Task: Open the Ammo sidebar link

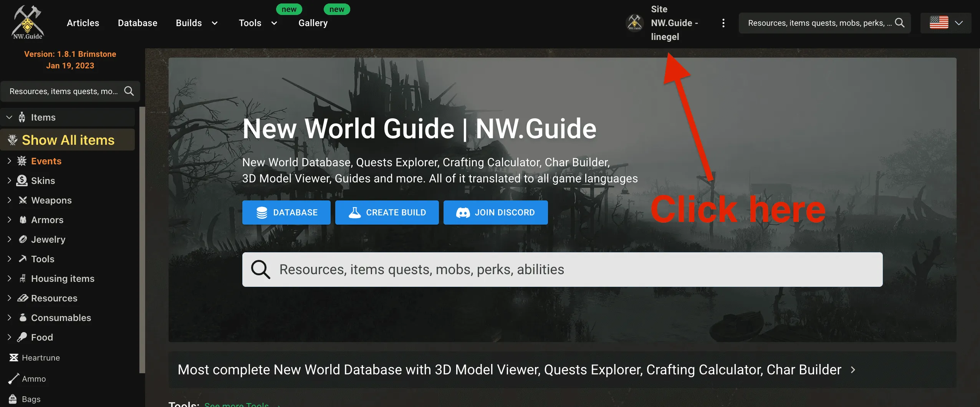Action: [x=34, y=379]
